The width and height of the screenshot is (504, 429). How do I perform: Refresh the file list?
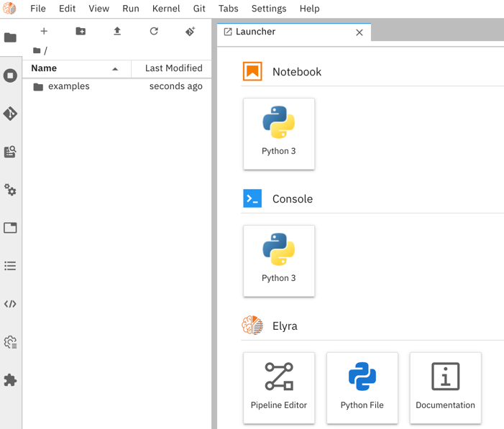pos(154,31)
